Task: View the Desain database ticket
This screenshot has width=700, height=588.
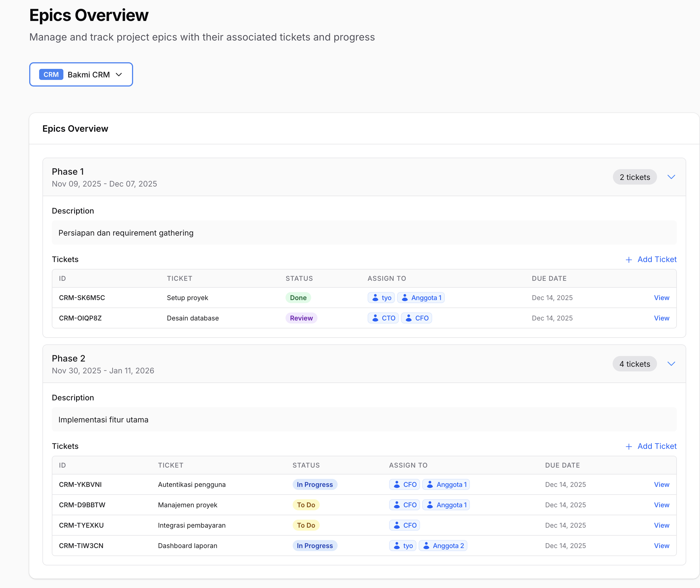Action: (x=661, y=318)
